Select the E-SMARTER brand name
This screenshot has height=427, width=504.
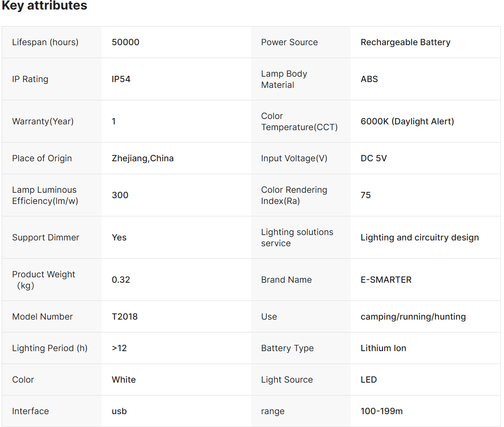pos(386,280)
